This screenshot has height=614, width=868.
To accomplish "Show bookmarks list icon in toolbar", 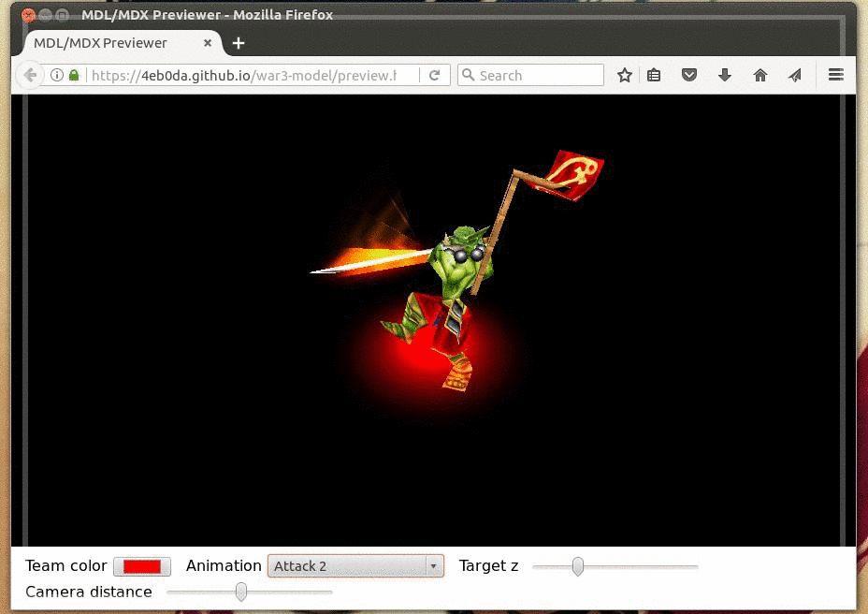I will [x=654, y=75].
